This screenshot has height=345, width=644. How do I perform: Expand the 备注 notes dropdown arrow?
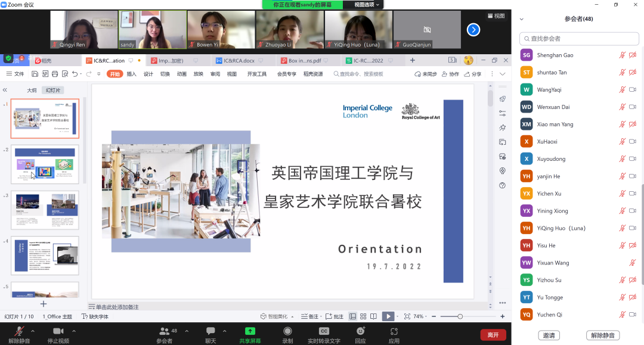[x=320, y=315]
